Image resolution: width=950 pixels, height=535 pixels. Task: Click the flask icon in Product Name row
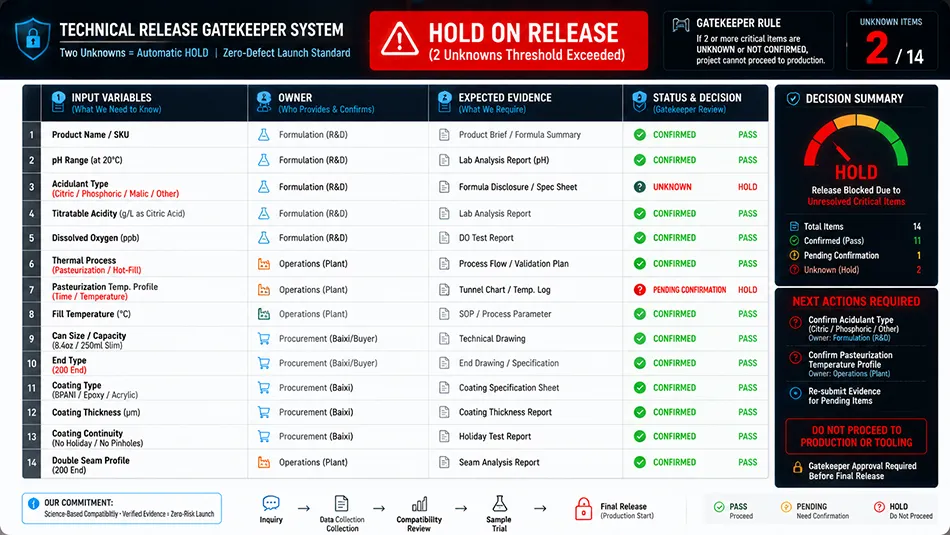tap(264, 135)
